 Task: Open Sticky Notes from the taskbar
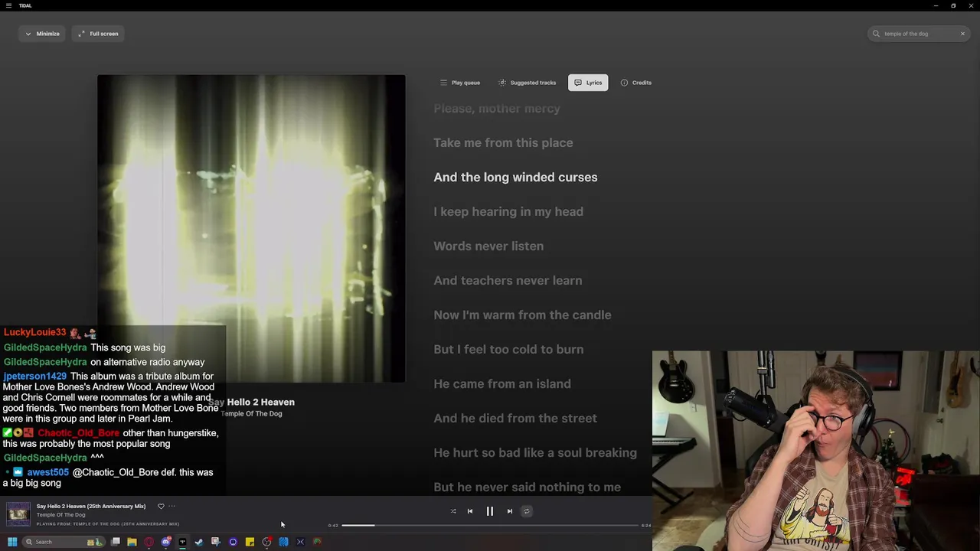(x=250, y=542)
